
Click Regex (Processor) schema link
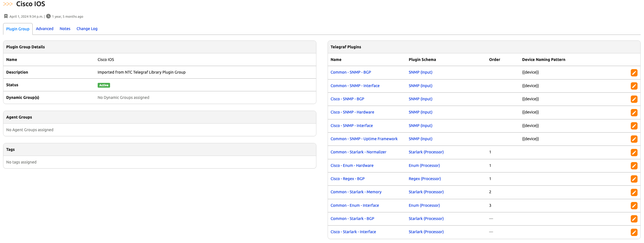pos(425,179)
